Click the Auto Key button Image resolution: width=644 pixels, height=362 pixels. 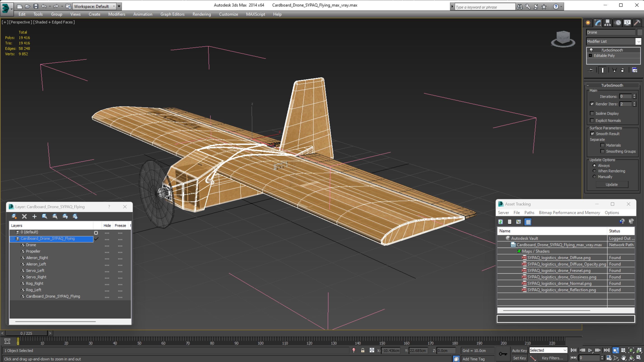click(519, 350)
